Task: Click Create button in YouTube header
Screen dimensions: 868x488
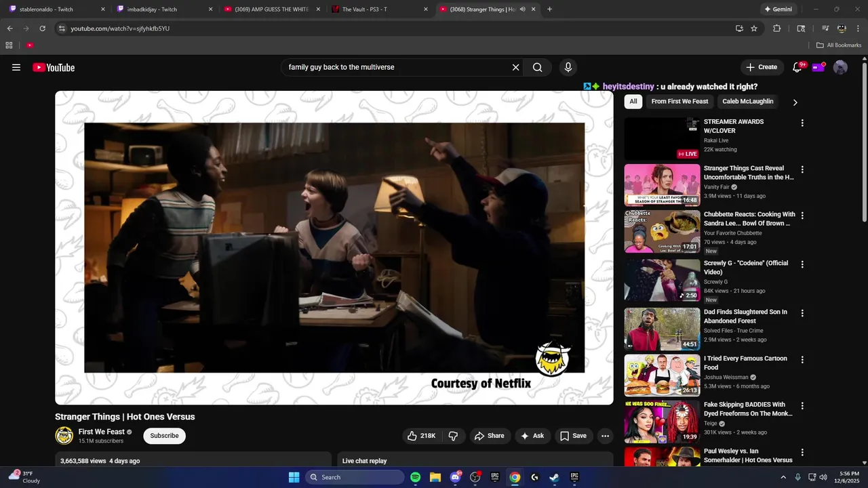Action: pos(762,67)
